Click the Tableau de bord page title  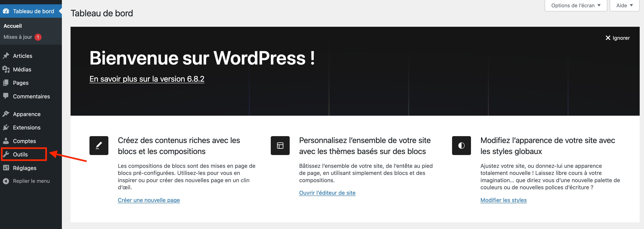pyautogui.click(x=102, y=13)
